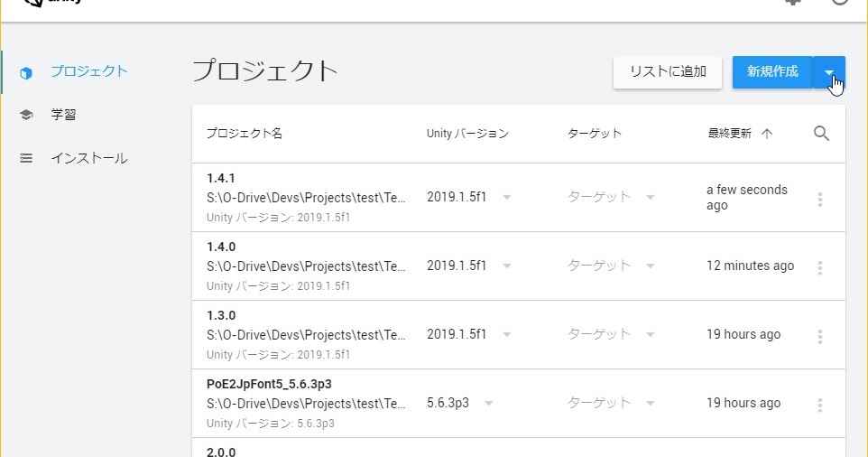Open the project search magnifier icon

821,134
